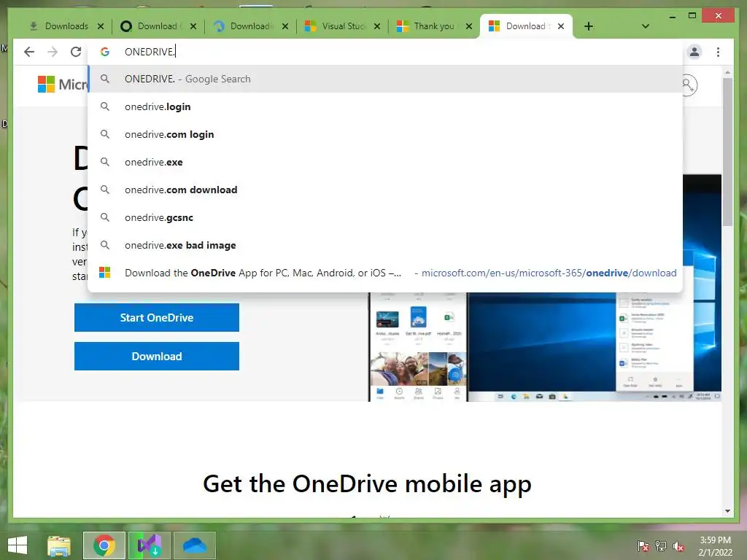Click the OneDrive devices promotional image

pyautogui.click(x=545, y=346)
